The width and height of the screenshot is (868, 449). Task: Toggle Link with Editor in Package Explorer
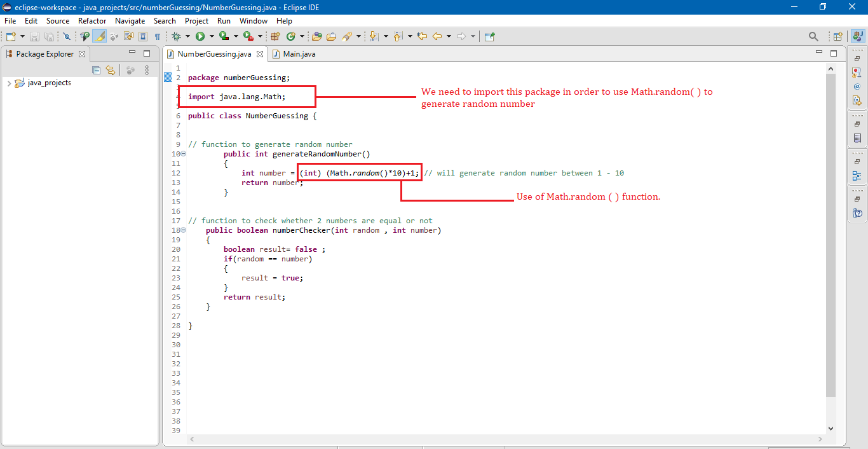[110, 70]
